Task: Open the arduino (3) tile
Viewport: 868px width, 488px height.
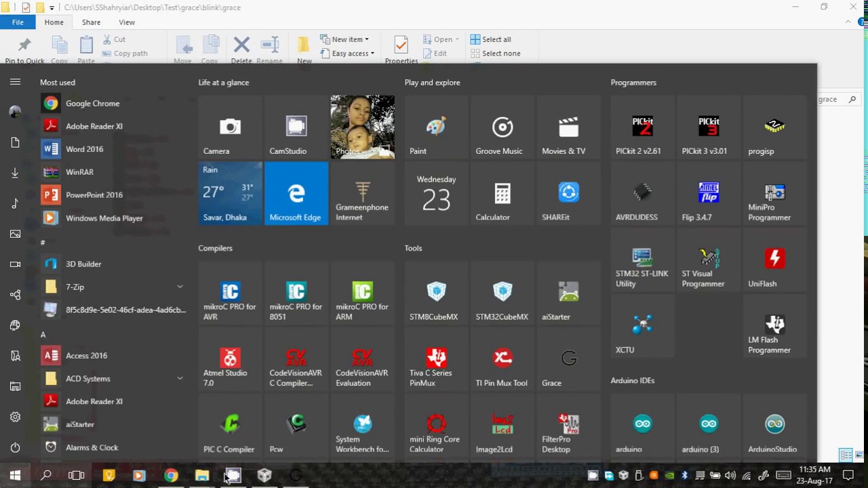Action: (x=709, y=426)
